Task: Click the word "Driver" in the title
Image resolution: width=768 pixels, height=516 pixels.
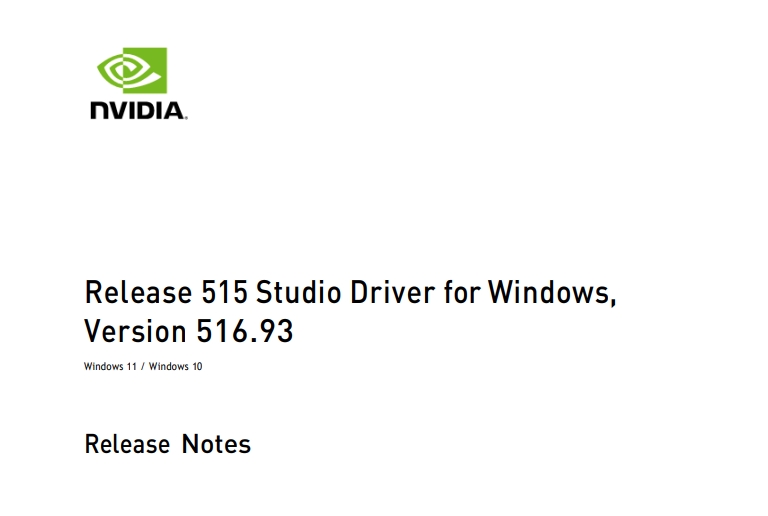Action: click(392, 292)
